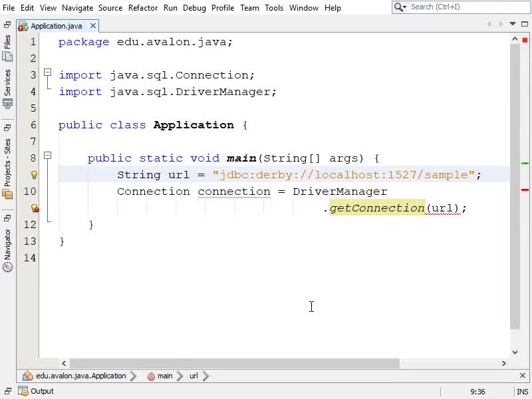The image size is (532, 399).
Task: Open the Source menu
Action: click(110, 7)
